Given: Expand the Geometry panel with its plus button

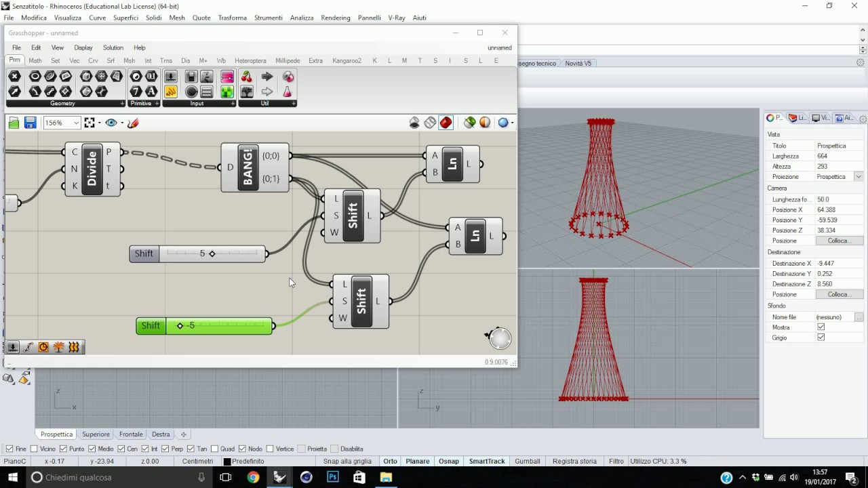Looking at the screenshot, I should pyautogui.click(x=122, y=104).
